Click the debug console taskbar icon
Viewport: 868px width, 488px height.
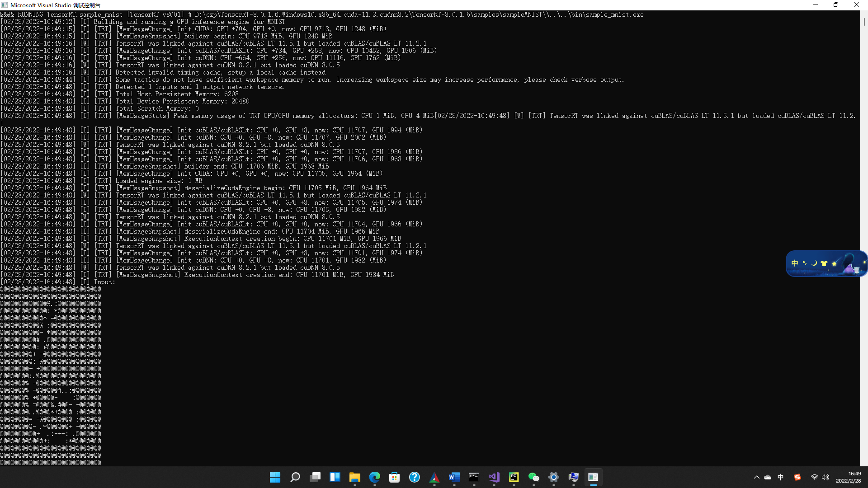pyautogui.click(x=593, y=477)
